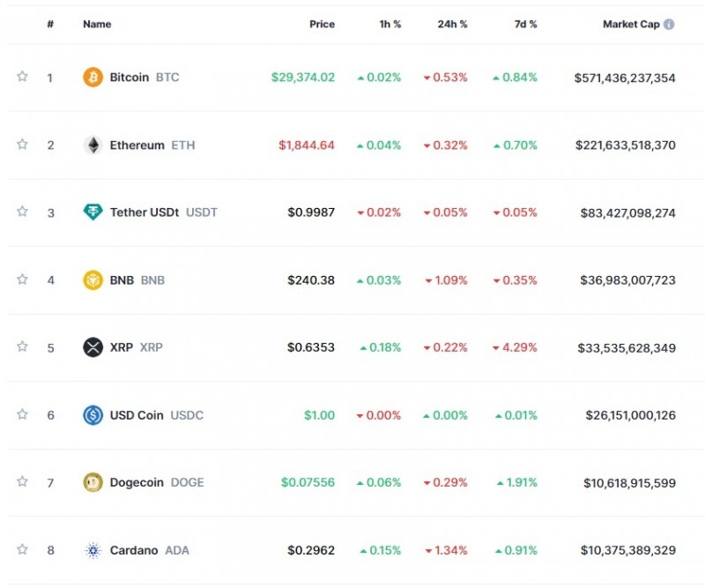
Task: Sort by the Name column header
Action: click(97, 25)
